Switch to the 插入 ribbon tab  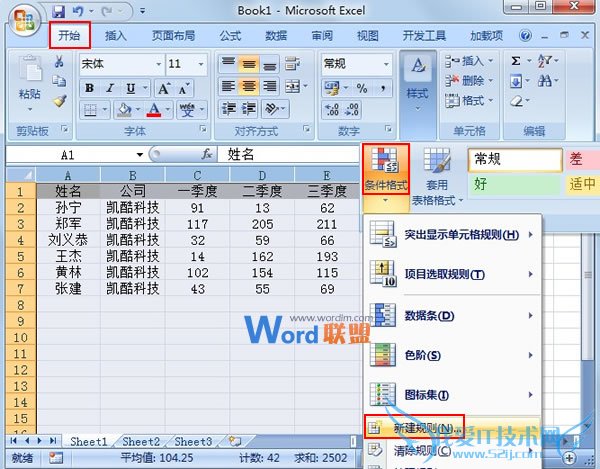(x=116, y=36)
